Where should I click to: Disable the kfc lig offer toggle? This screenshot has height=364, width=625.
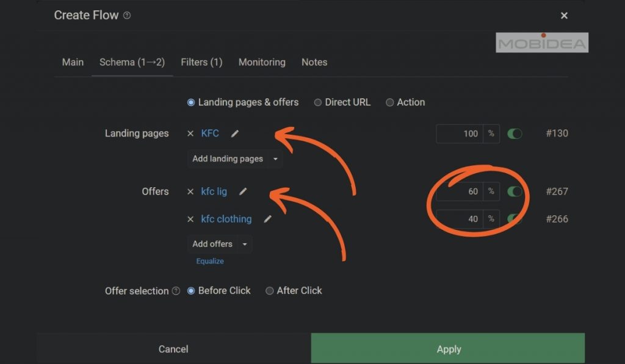(x=515, y=191)
